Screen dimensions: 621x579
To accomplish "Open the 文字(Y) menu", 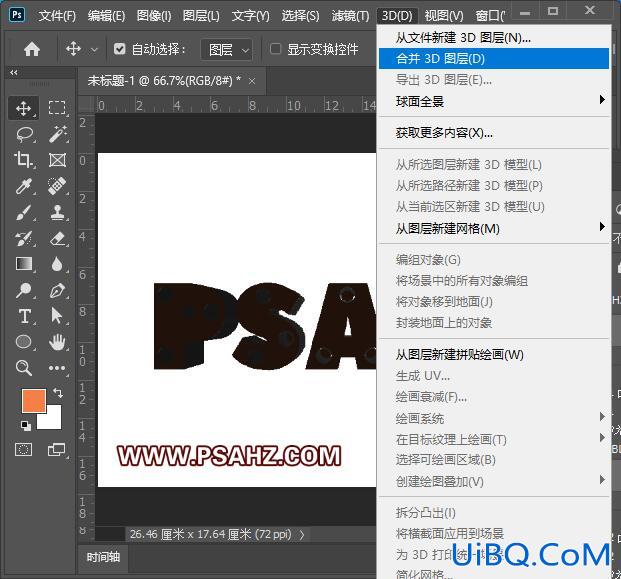I will pyautogui.click(x=250, y=16).
